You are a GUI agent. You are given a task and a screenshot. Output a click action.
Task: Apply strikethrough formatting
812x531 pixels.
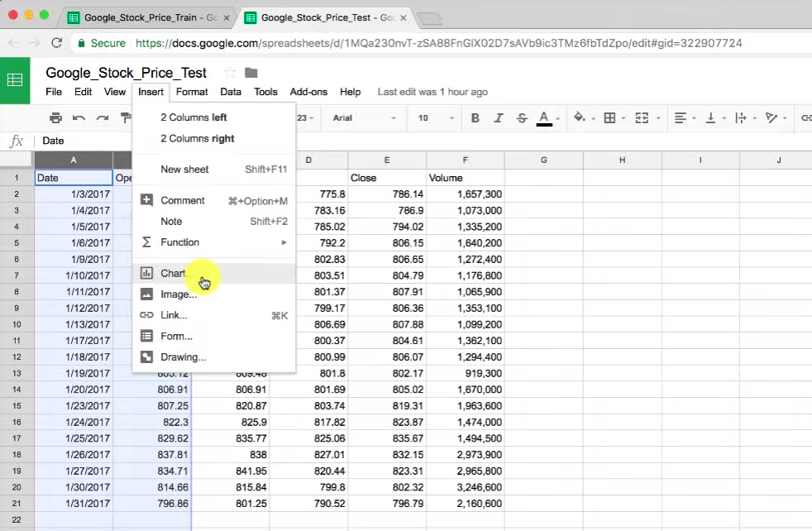tap(521, 118)
